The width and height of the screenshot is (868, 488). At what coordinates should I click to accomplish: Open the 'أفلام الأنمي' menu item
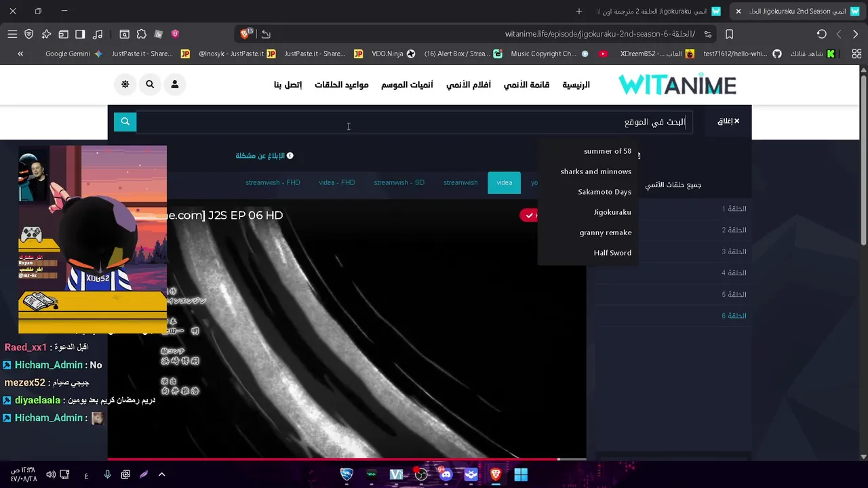tap(468, 85)
